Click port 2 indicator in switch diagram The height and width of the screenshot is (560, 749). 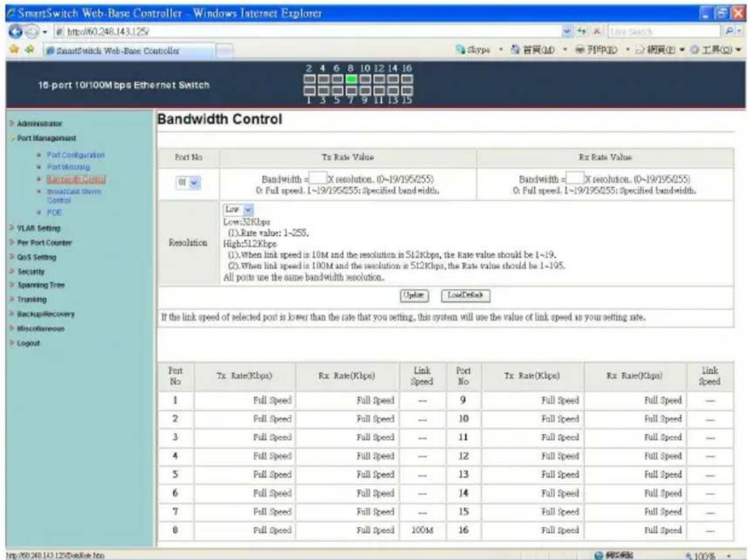pyautogui.click(x=309, y=80)
